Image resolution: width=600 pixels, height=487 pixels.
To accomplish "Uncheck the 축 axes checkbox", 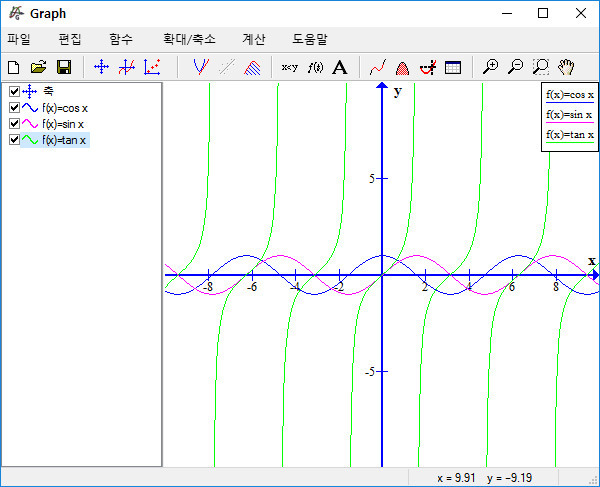I will 14,91.
